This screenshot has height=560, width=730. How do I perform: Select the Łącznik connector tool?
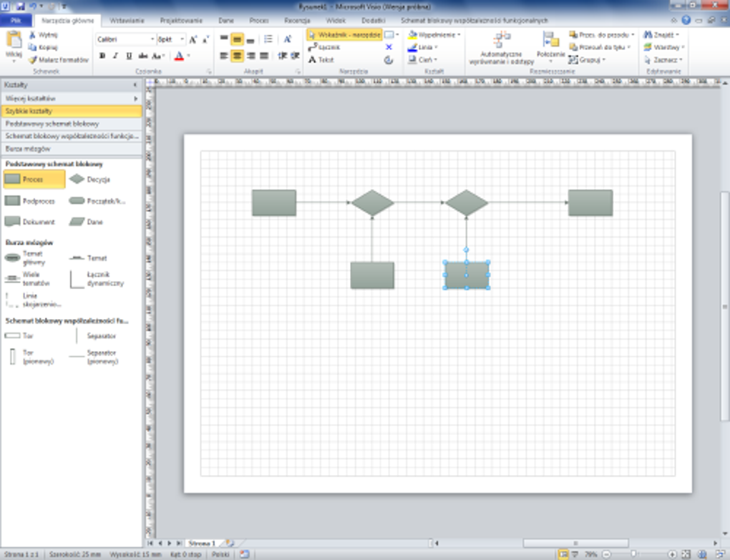[324, 47]
